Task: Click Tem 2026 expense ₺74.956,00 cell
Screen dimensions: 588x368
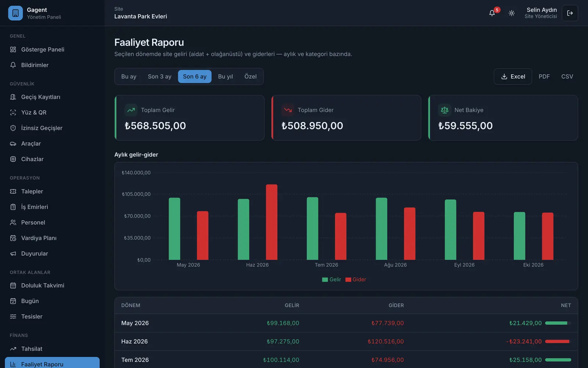Action: point(387,360)
